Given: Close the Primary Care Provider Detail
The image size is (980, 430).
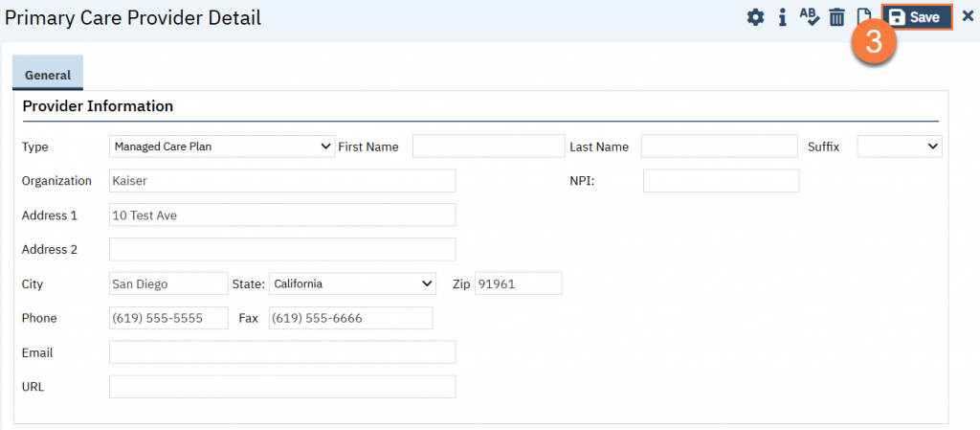Looking at the screenshot, I should point(967,17).
